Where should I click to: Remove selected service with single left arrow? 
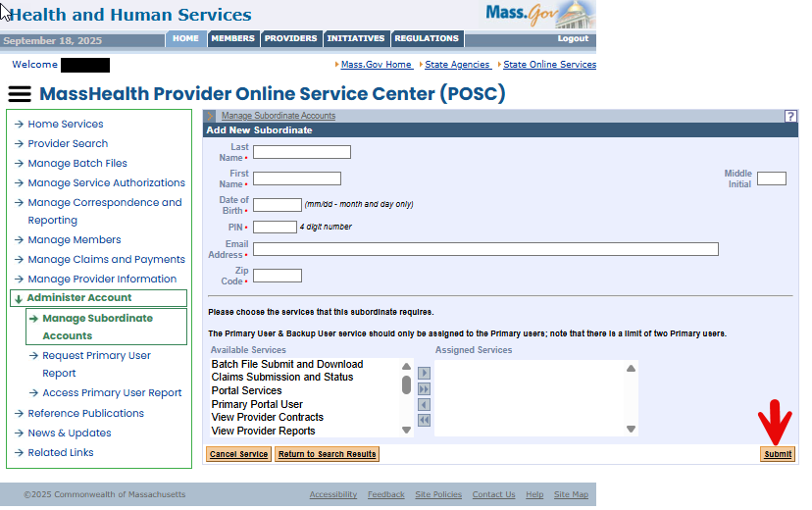pyautogui.click(x=424, y=404)
